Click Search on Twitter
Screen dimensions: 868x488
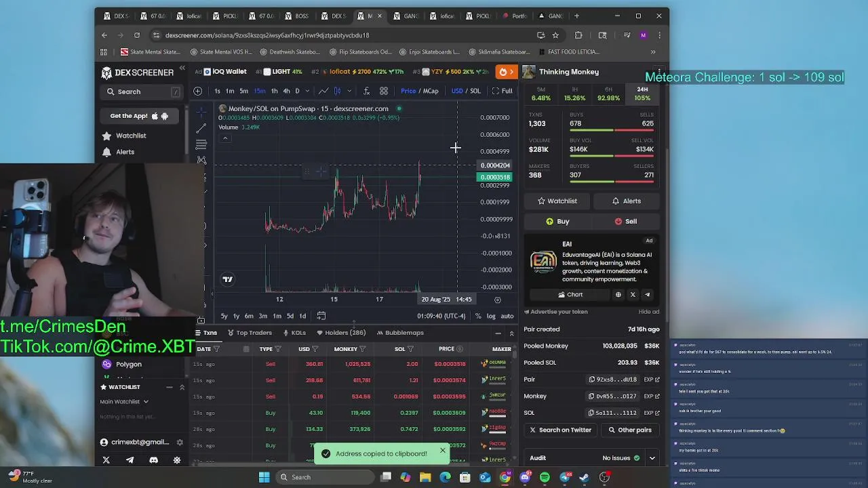[x=560, y=430]
